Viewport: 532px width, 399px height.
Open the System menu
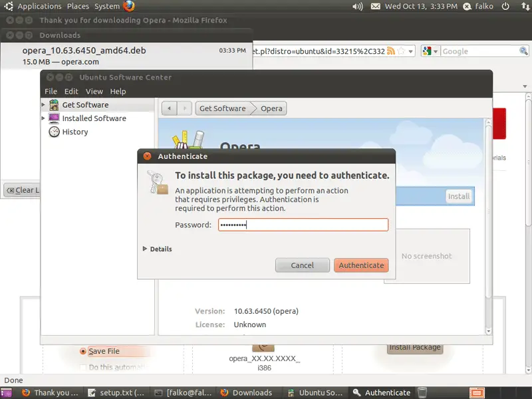pos(107,6)
